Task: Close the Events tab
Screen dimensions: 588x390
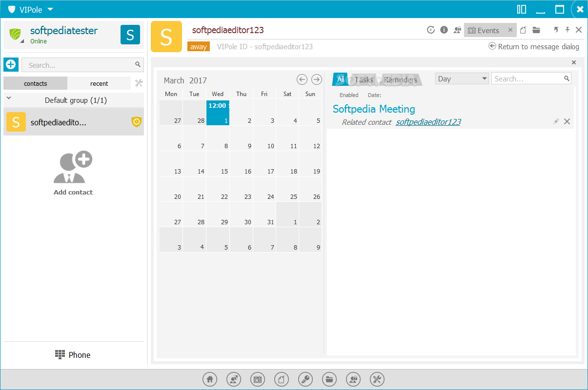Action: (x=510, y=30)
